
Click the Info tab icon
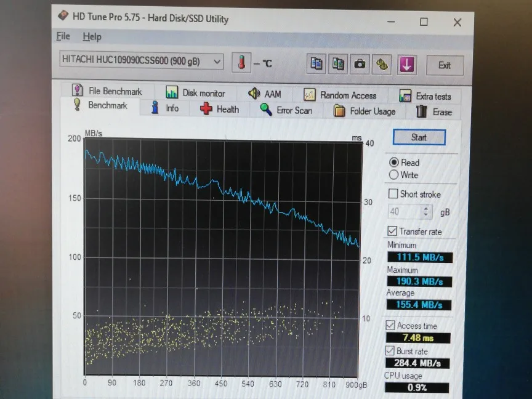tap(155, 108)
